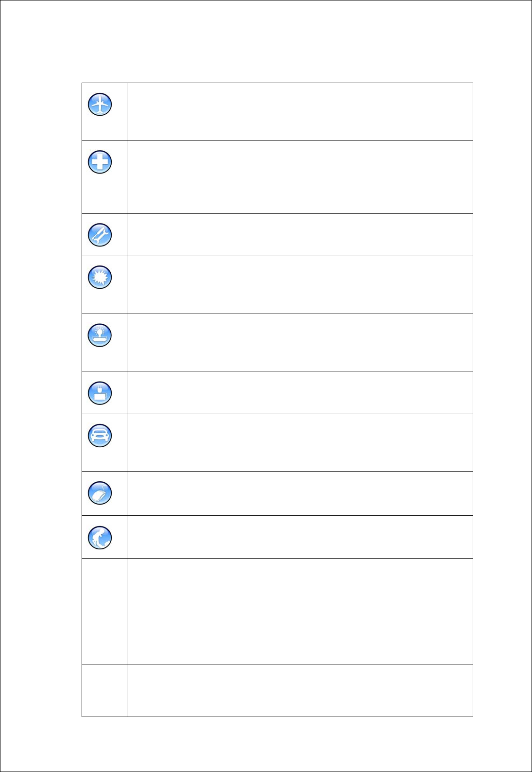Screen dimensions: 532x772
Task: Click the bottom-most wide cell of the table
Action: click(300, 691)
